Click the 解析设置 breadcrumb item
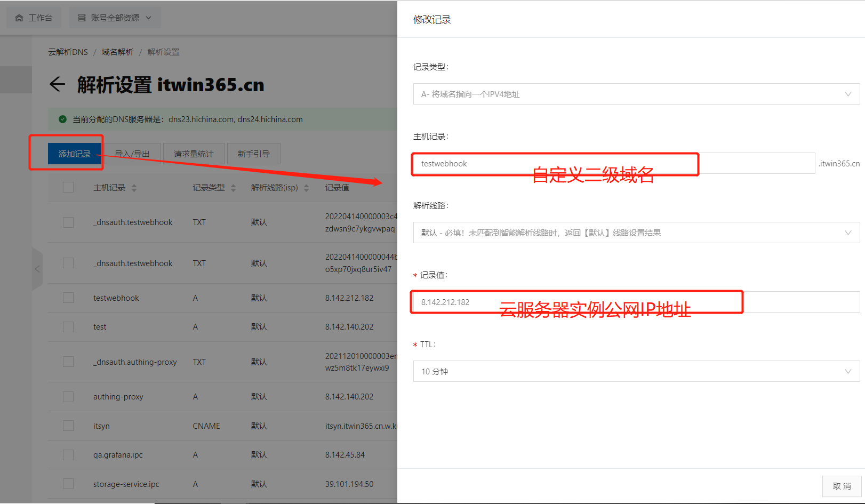865x504 pixels. [x=163, y=52]
